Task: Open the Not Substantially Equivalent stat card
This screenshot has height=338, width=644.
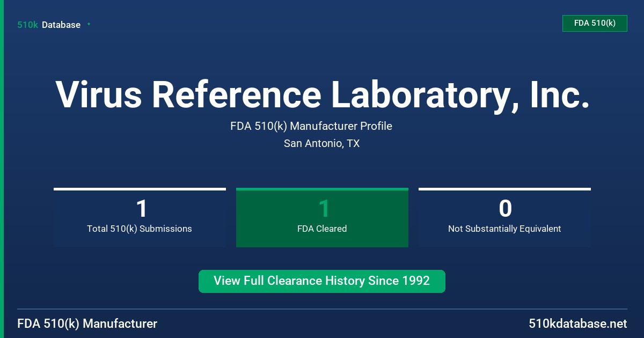Action: click(504, 218)
